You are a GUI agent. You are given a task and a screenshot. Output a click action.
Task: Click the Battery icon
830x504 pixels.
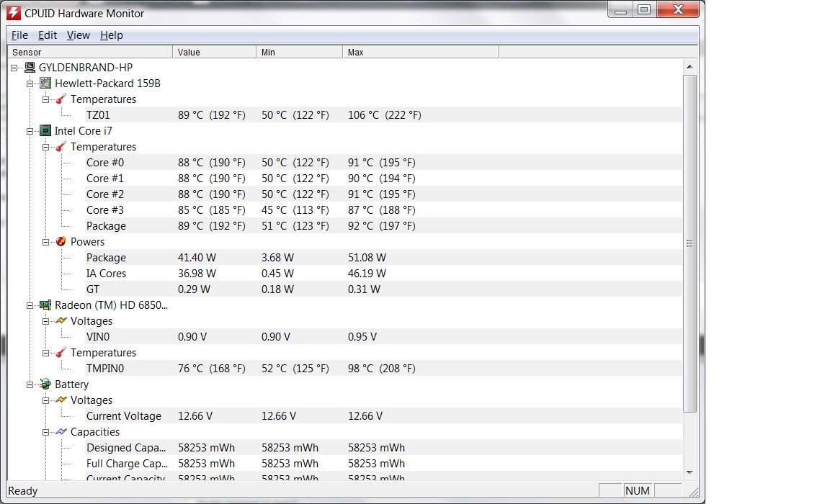point(45,384)
